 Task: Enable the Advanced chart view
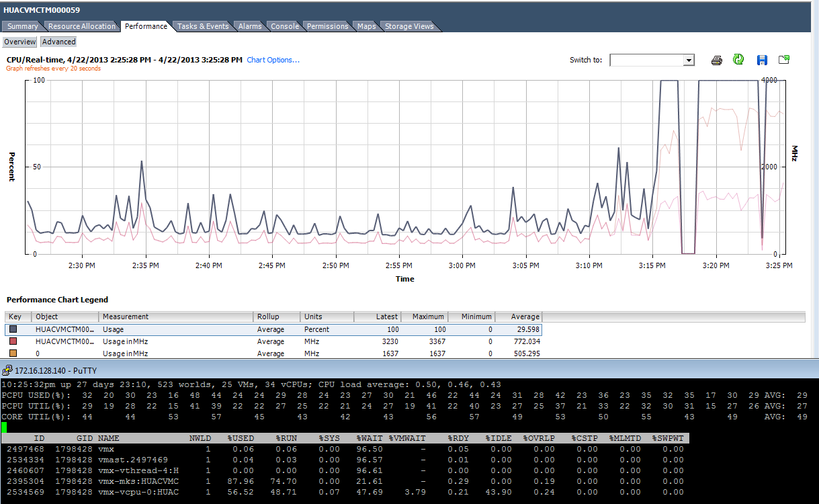58,42
